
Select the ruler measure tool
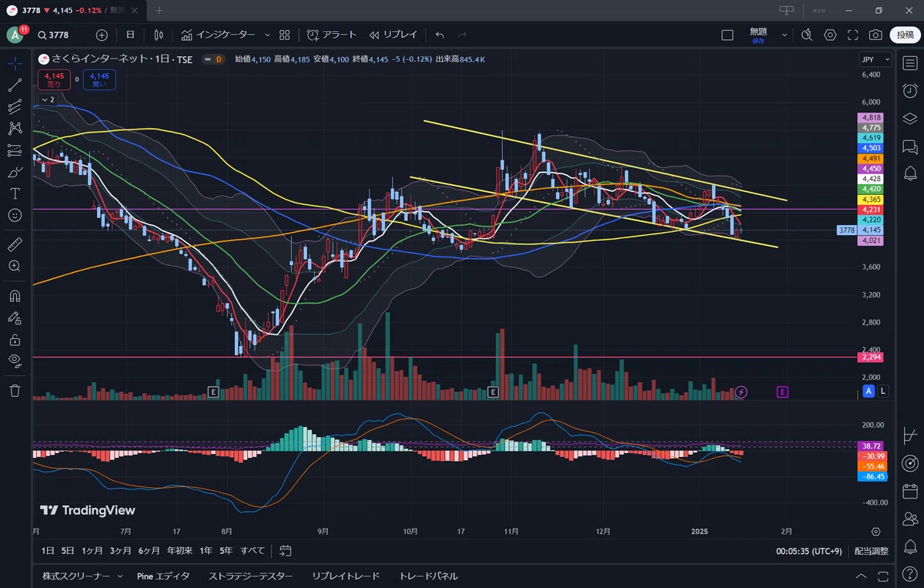(15, 244)
